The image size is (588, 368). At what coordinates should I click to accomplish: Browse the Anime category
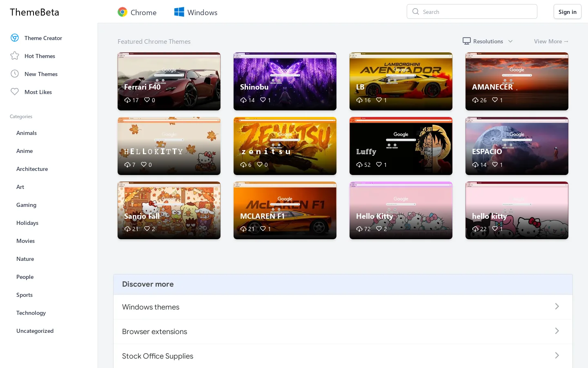tap(24, 151)
